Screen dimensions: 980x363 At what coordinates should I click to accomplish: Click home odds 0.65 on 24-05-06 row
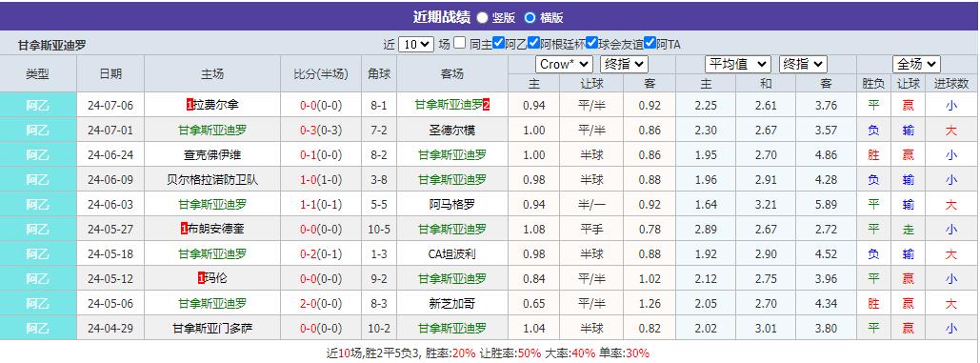(x=533, y=304)
